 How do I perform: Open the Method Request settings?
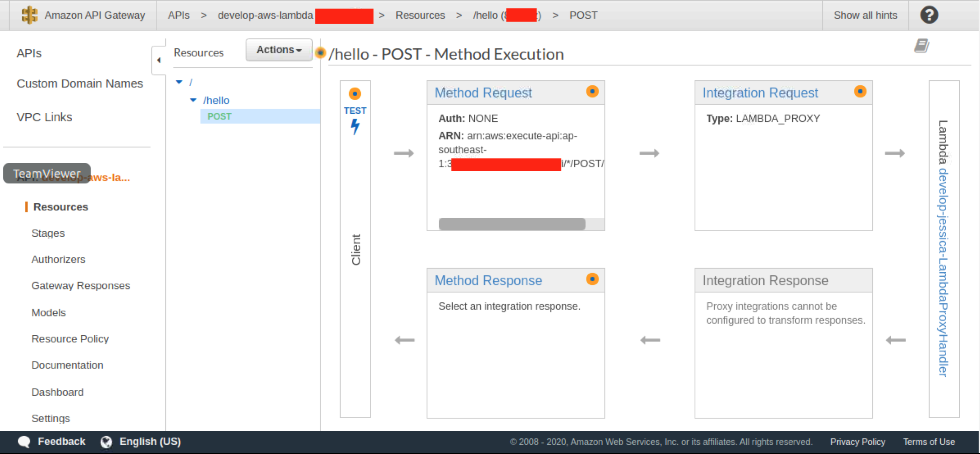[x=483, y=93]
